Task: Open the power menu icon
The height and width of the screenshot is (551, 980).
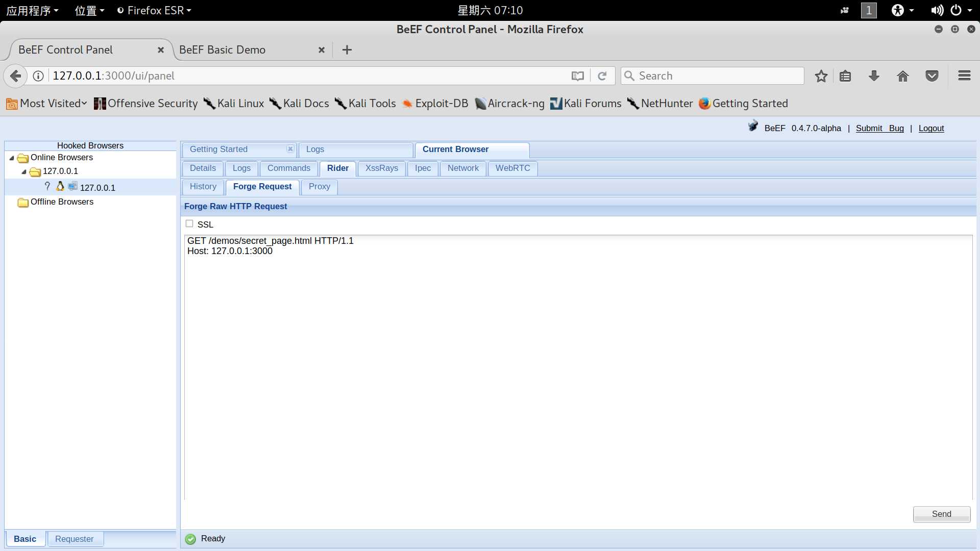Action: coord(956,10)
